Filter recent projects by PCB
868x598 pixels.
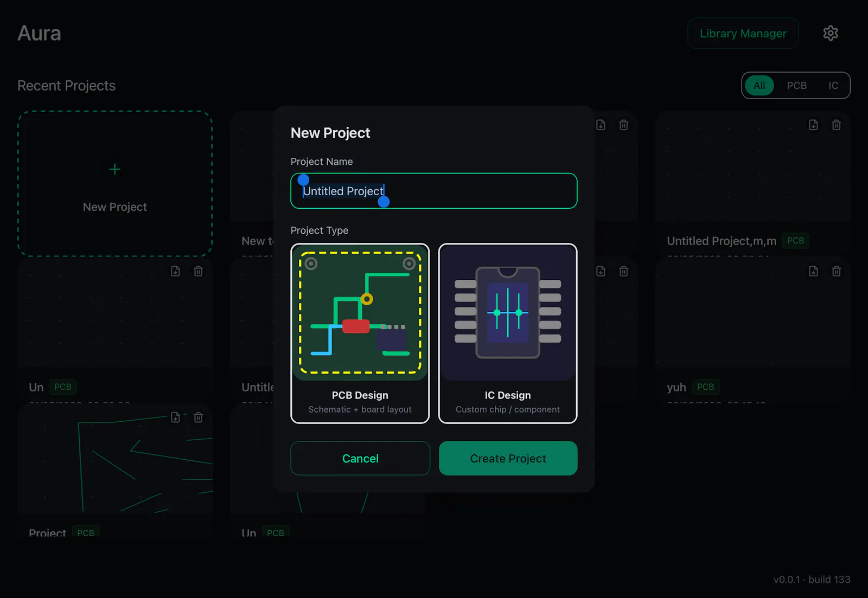point(796,86)
